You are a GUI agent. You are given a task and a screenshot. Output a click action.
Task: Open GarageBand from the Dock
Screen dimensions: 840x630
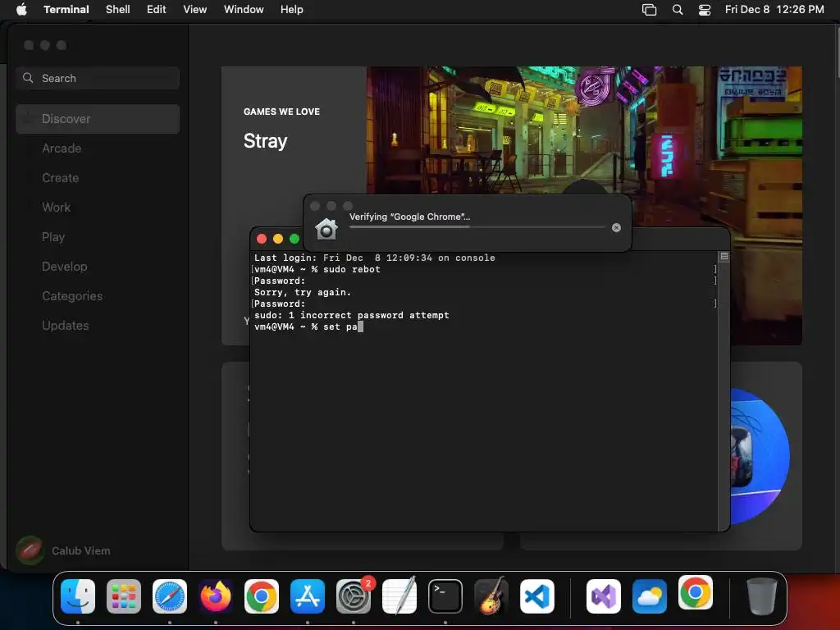click(x=491, y=596)
